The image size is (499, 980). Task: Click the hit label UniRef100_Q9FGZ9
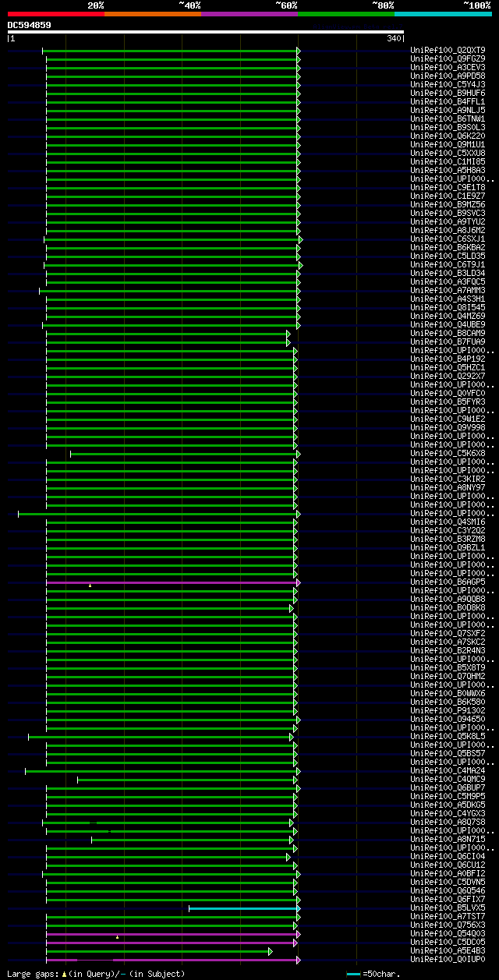coord(448,58)
